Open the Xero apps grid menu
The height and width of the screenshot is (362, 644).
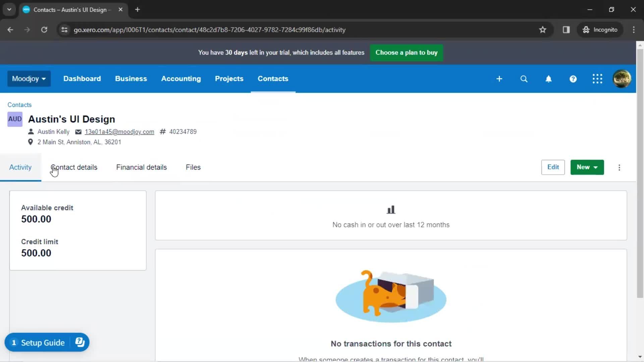[597, 79]
